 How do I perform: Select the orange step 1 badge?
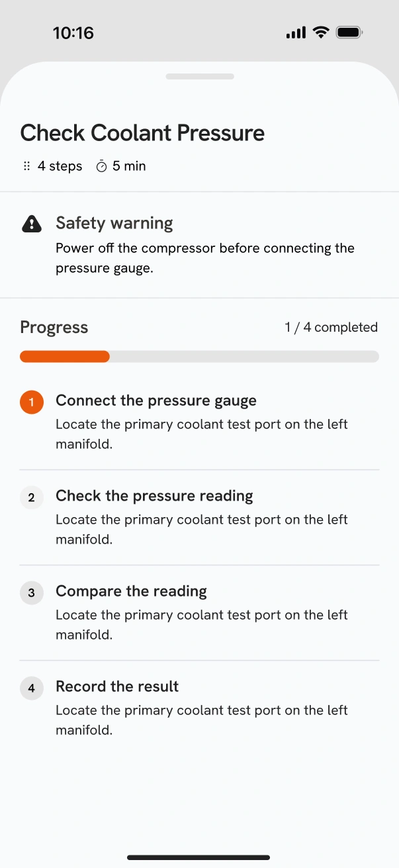[x=32, y=403]
